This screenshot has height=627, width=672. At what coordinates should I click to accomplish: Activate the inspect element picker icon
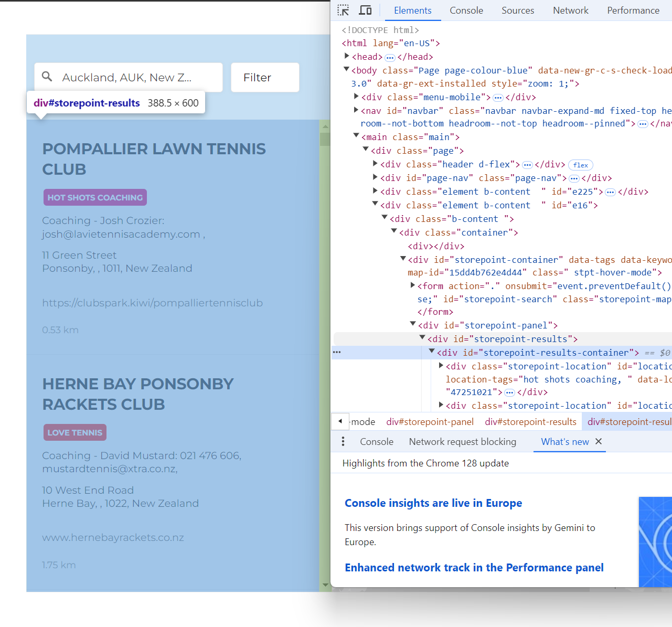[343, 10]
